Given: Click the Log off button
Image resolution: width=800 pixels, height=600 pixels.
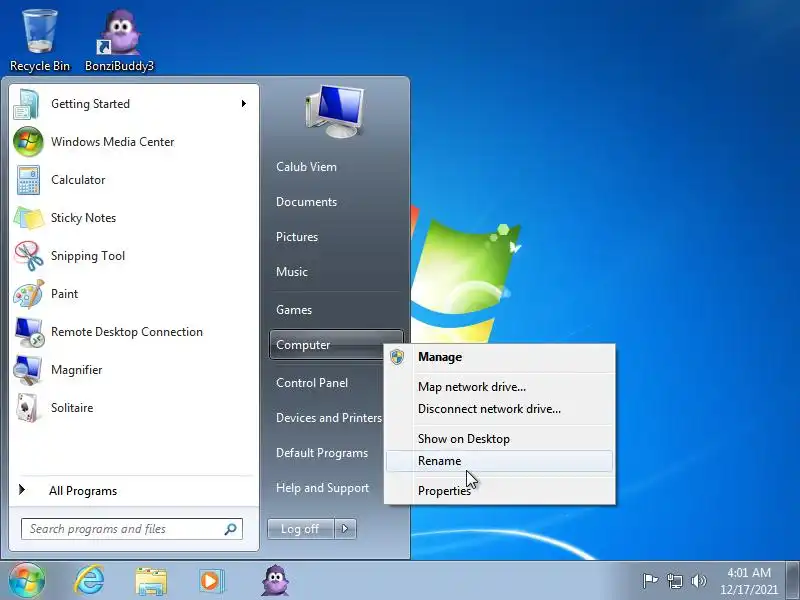Looking at the screenshot, I should (x=301, y=529).
